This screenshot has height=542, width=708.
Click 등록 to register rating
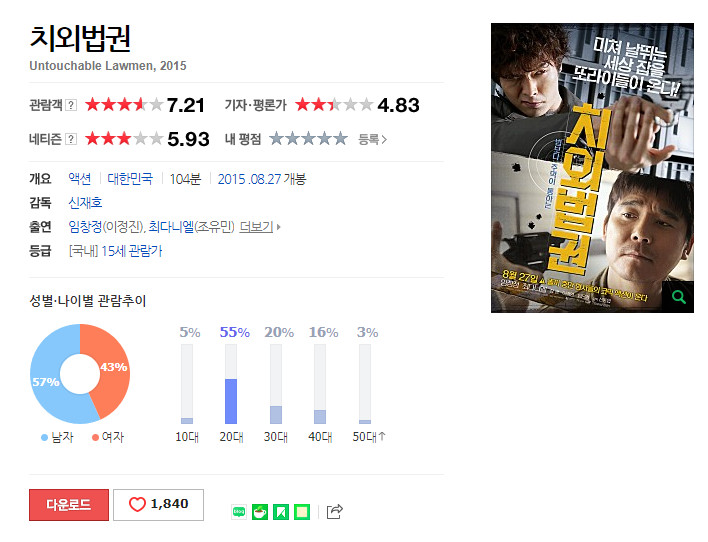[x=373, y=139]
